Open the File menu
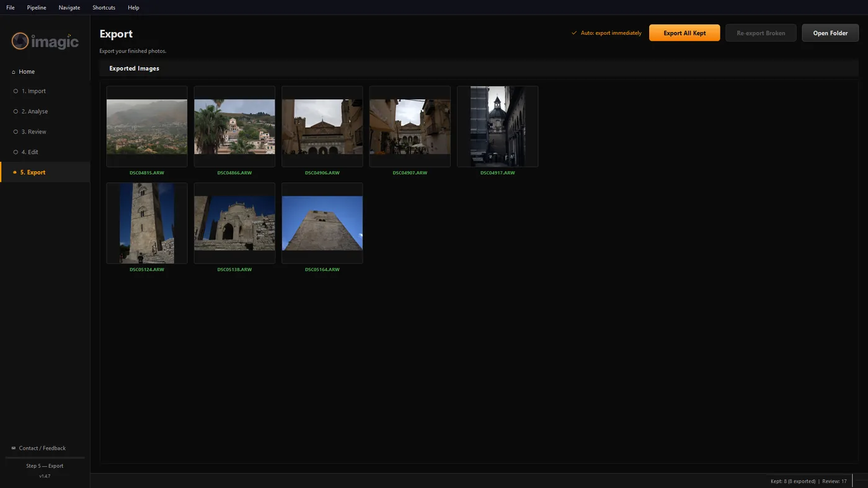 click(11, 7)
